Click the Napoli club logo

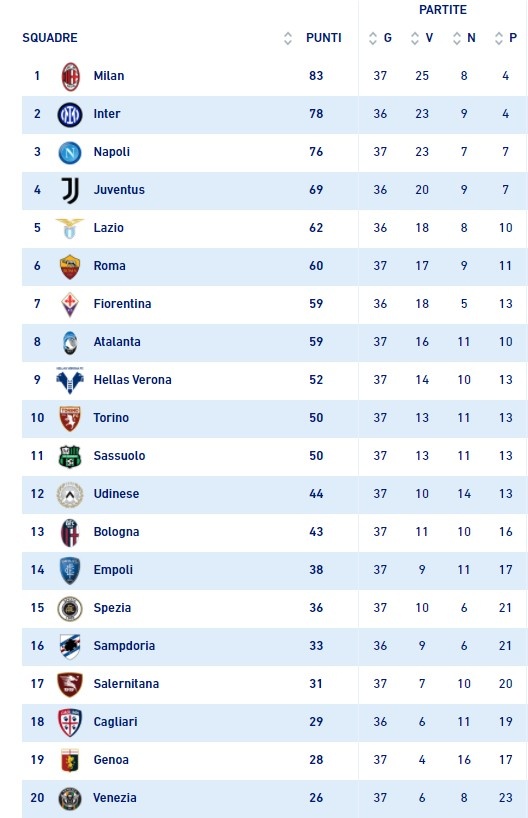point(70,152)
